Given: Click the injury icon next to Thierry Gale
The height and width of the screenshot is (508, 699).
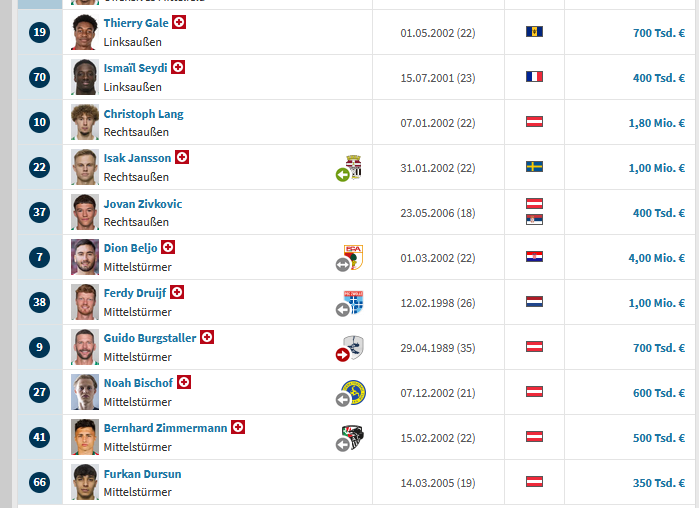Looking at the screenshot, I should 179,22.
